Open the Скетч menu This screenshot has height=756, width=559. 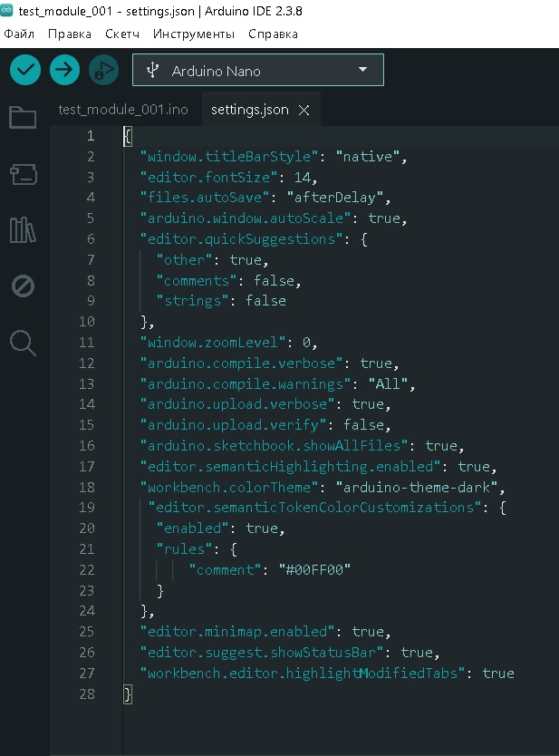(122, 34)
